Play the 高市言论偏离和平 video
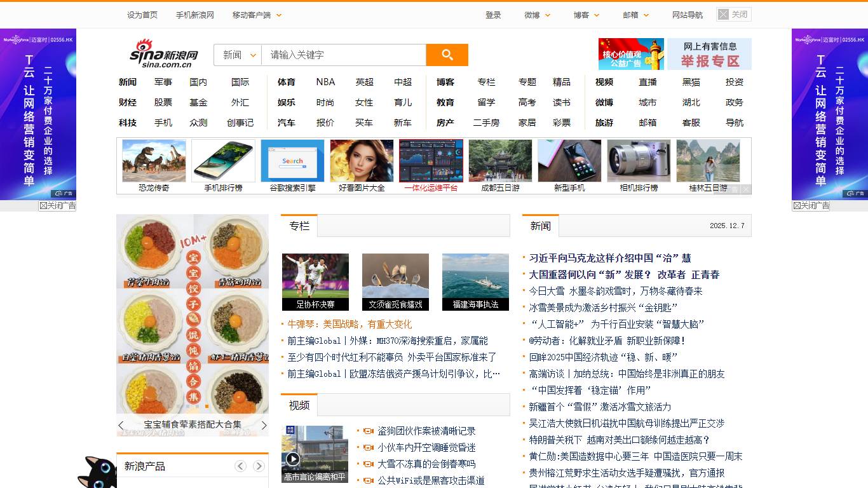The height and width of the screenshot is (488, 868). [293, 460]
